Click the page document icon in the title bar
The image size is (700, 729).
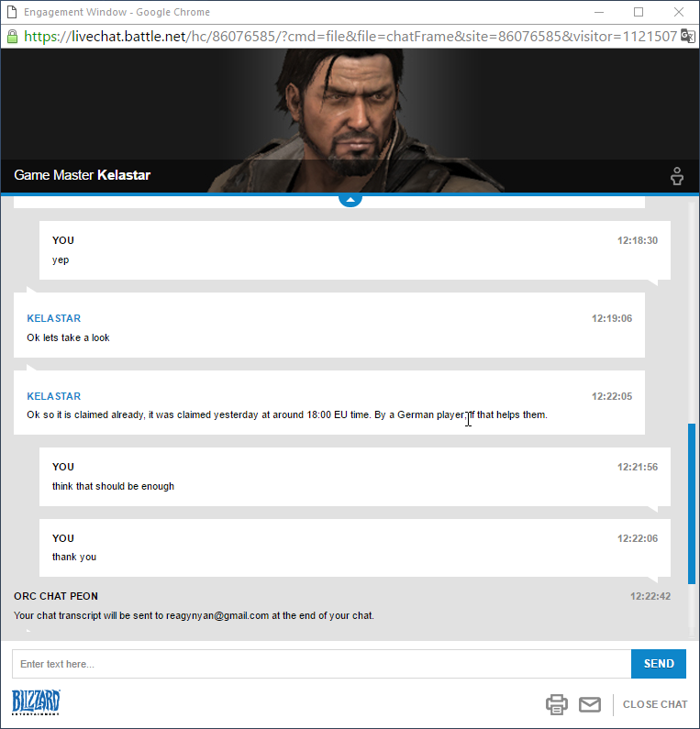[12, 12]
